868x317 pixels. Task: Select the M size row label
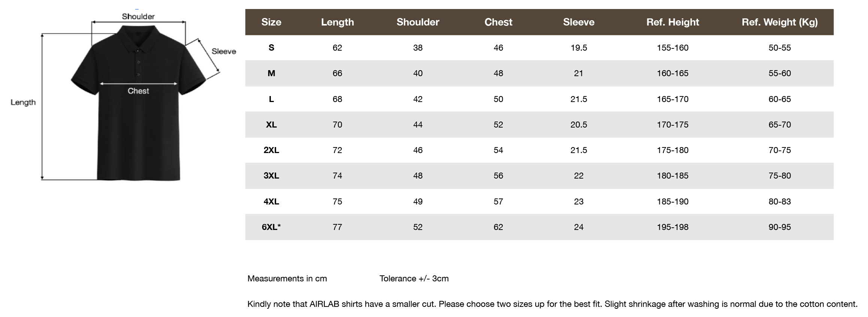click(x=271, y=73)
